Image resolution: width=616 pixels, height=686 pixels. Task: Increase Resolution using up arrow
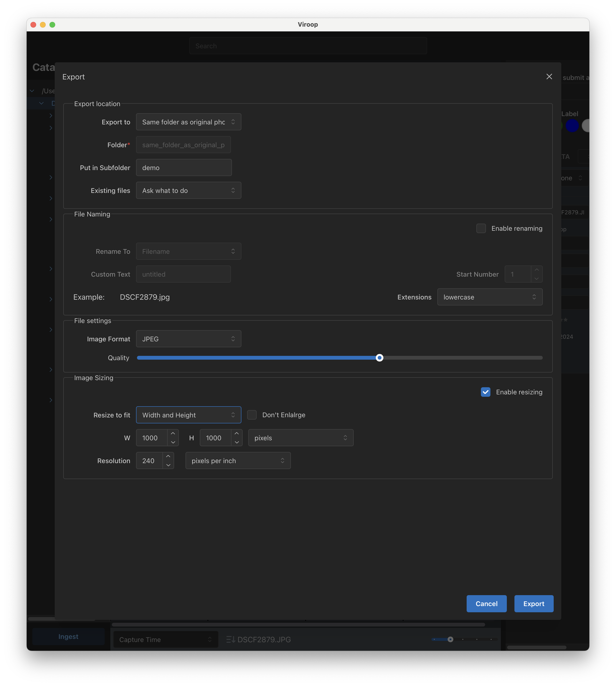click(x=168, y=456)
